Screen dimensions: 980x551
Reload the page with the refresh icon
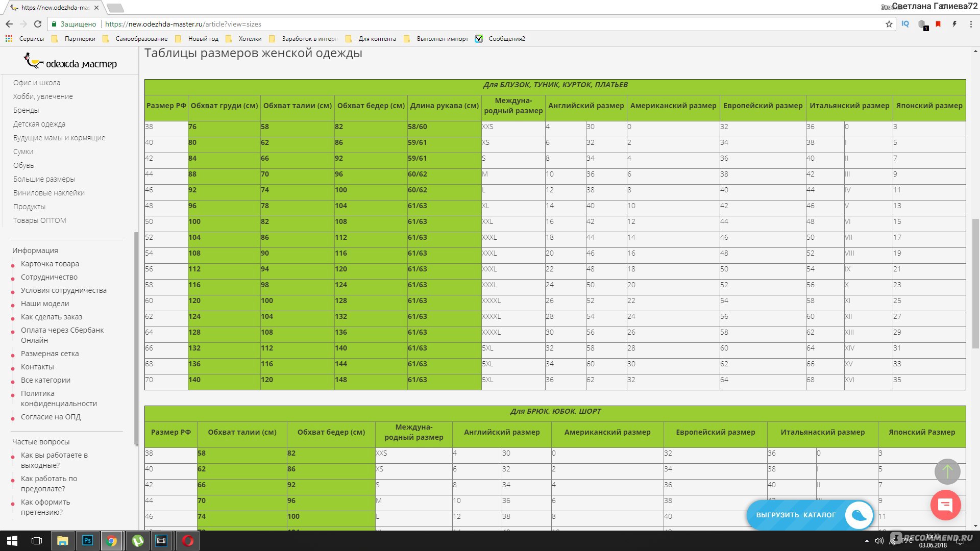(38, 24)
